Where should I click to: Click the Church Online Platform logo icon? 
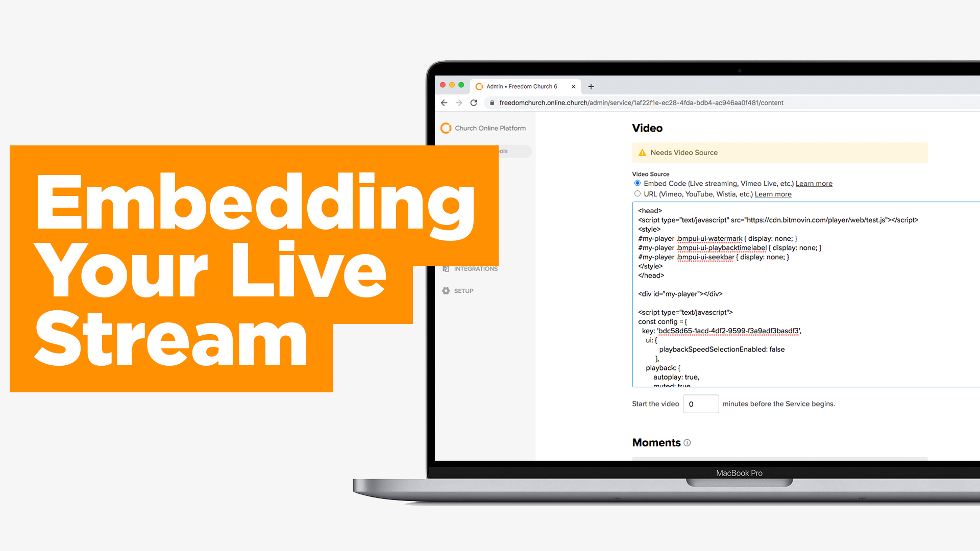pos(446,128)
